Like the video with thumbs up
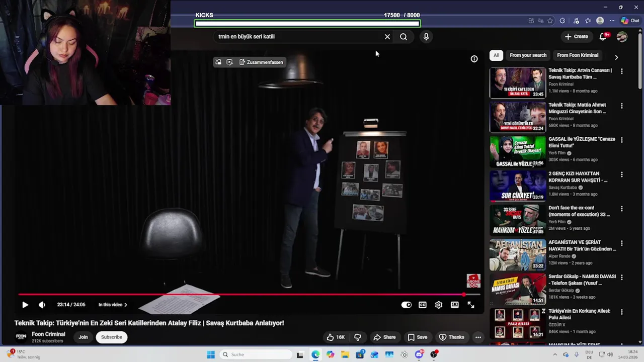 point(336,337)
